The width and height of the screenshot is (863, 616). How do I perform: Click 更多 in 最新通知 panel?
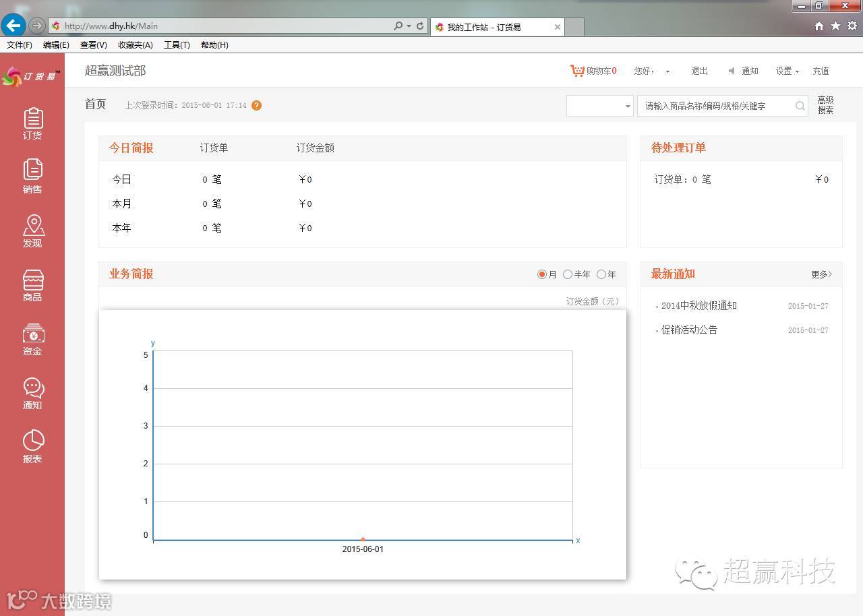pyautogui.click(x=821, y=274)
